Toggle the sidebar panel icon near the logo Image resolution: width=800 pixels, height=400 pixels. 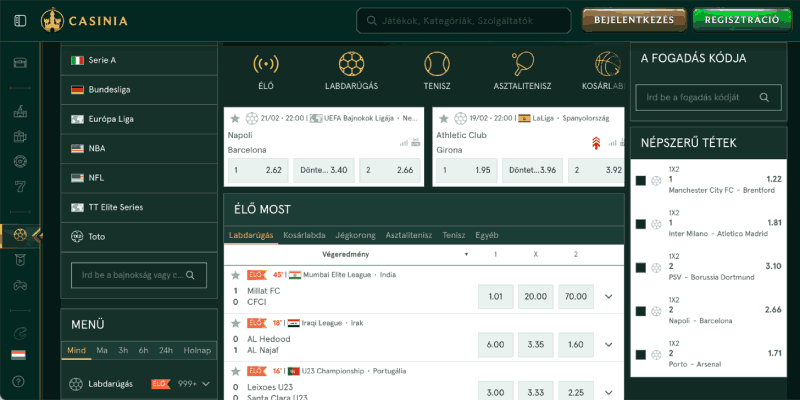click(20, 21)
